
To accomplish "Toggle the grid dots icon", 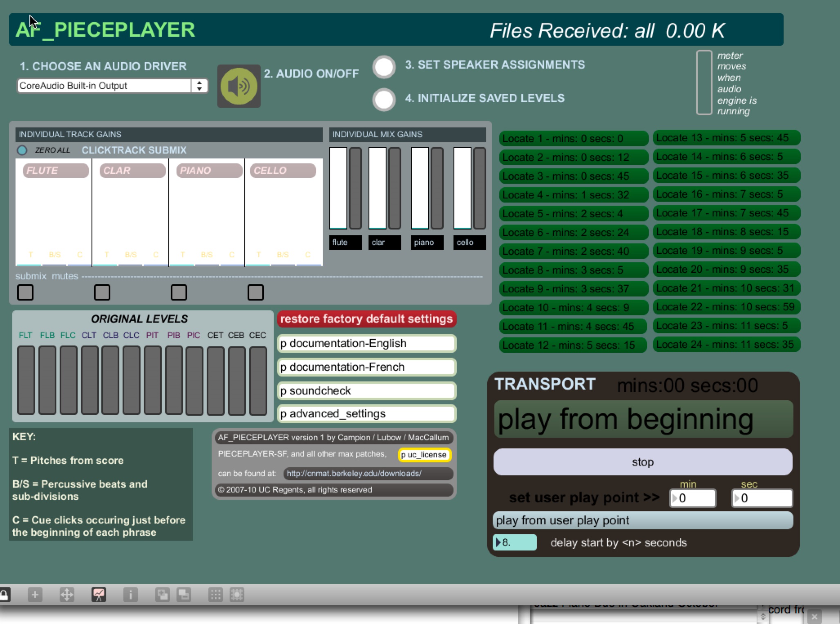I will coord(215,595).
